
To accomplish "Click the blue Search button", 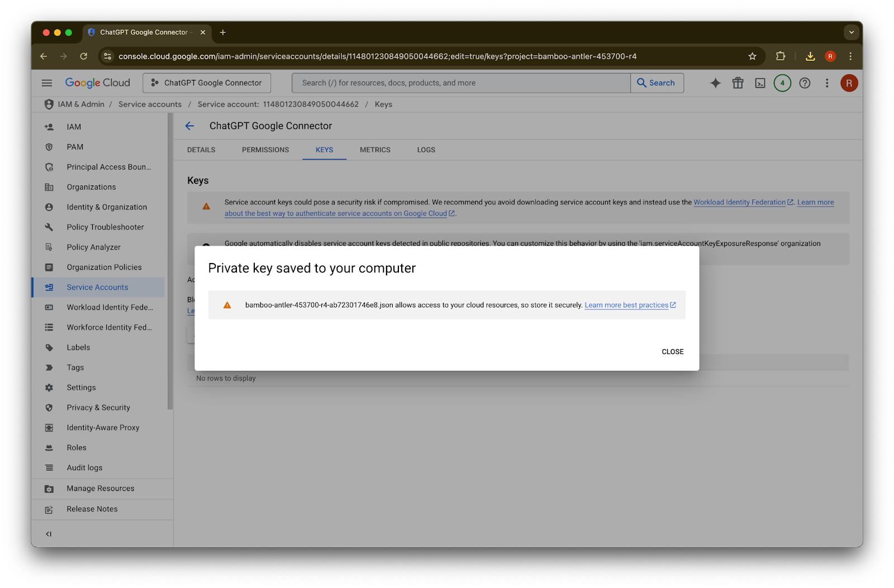I will [x=657, y=83].
